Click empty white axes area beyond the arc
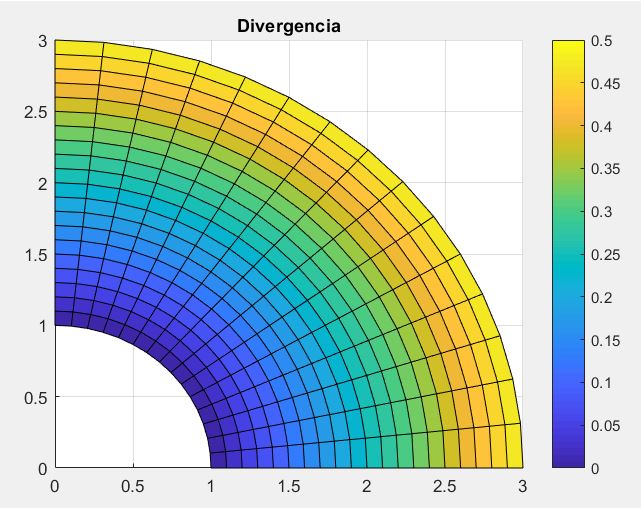This screenshot has width=641, height=508. click(x=470, y=90)
